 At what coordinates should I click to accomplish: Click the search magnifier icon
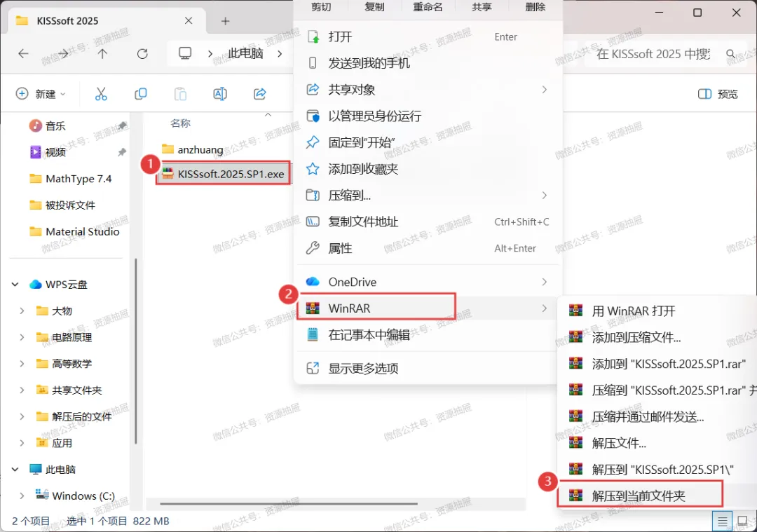(x=731, y=53)
